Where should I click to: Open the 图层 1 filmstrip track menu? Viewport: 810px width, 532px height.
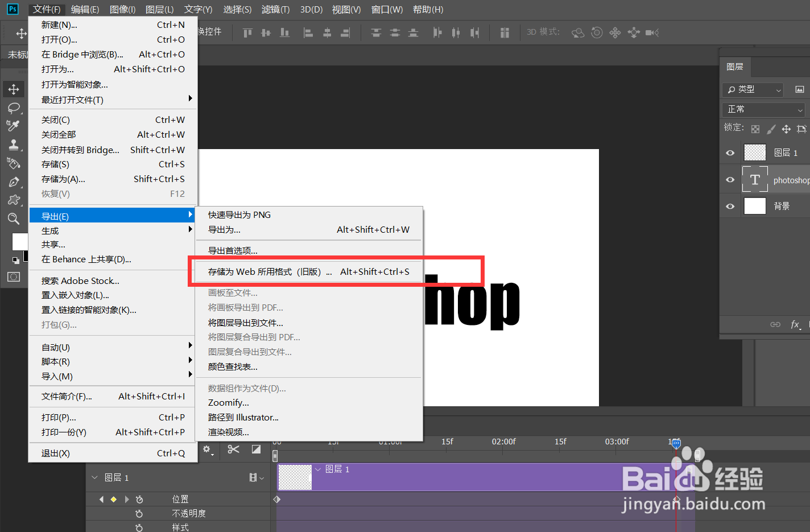[x=257, y=477]
